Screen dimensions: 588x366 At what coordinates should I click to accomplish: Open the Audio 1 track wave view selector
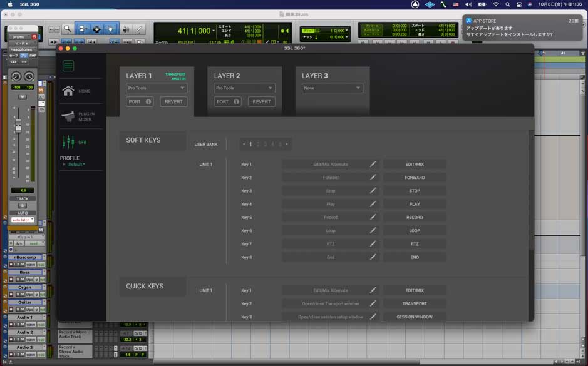(31, 325)
